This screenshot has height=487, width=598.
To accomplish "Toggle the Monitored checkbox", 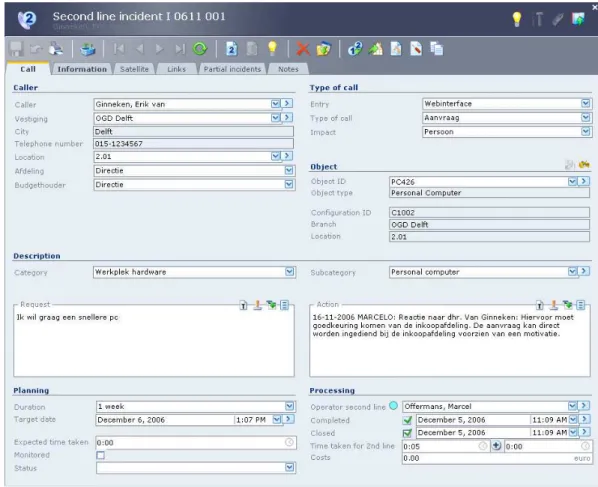I will coord(101,455).
